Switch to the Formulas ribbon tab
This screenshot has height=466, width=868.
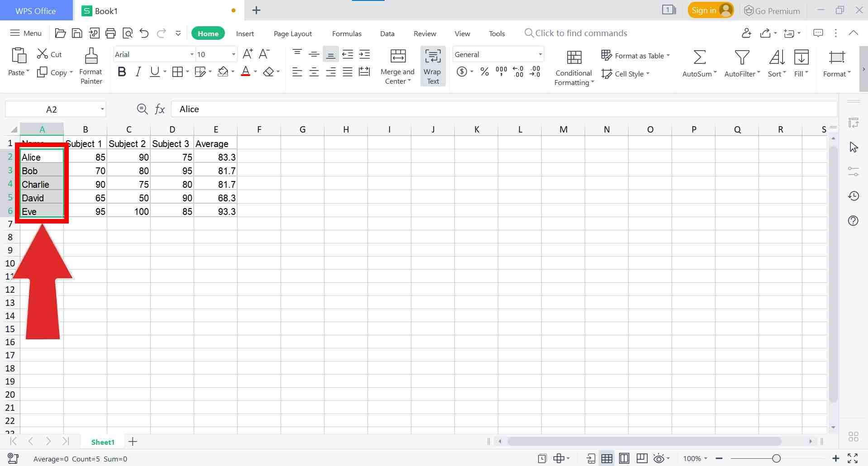point(346,33)
